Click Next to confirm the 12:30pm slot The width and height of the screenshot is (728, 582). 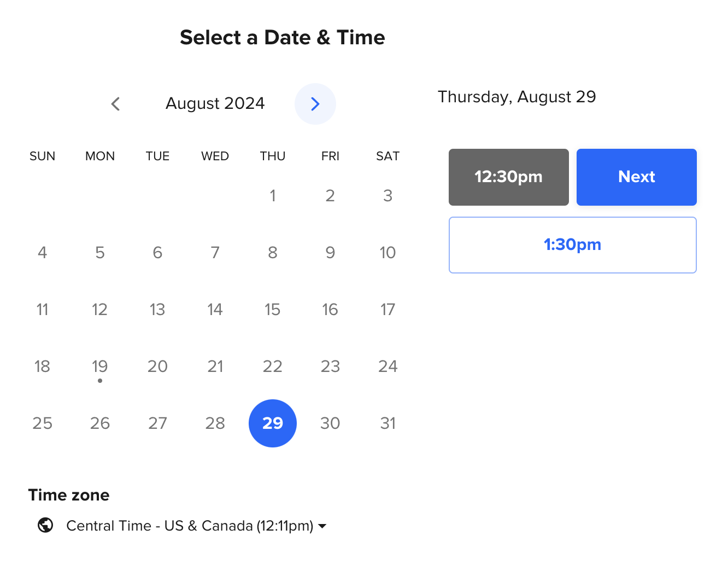(636, 177)
